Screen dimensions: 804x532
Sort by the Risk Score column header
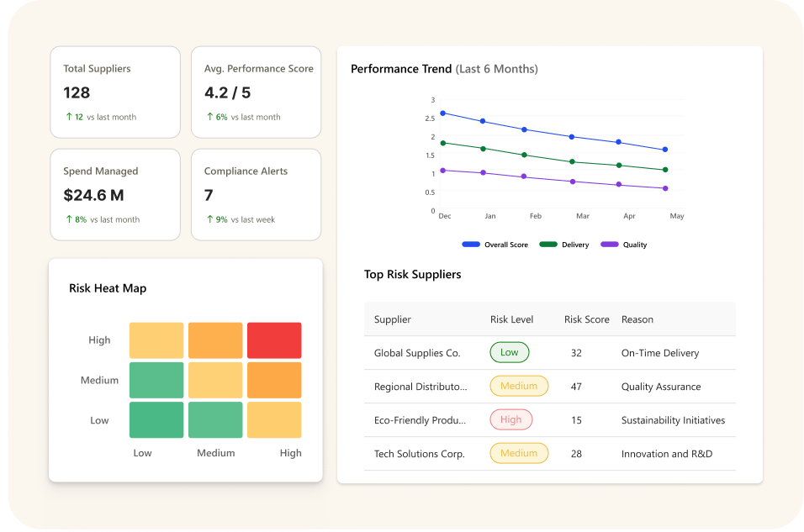(586, 319)
